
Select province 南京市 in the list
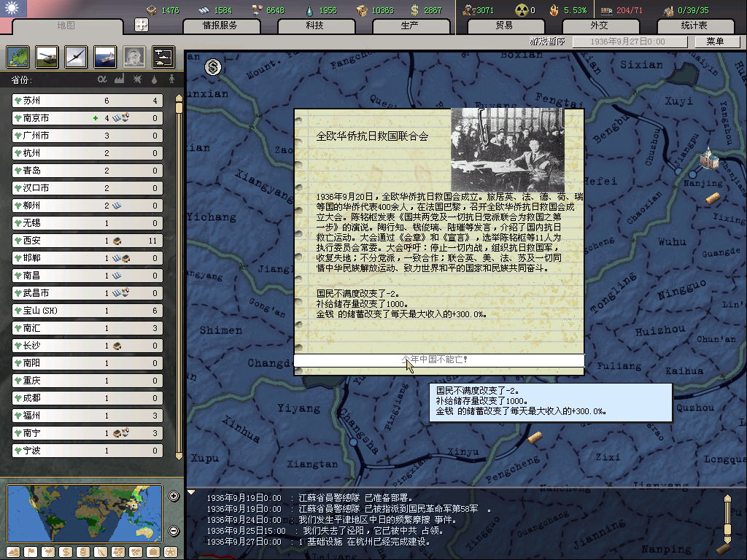pyautogui.click(x=88, y=118)
